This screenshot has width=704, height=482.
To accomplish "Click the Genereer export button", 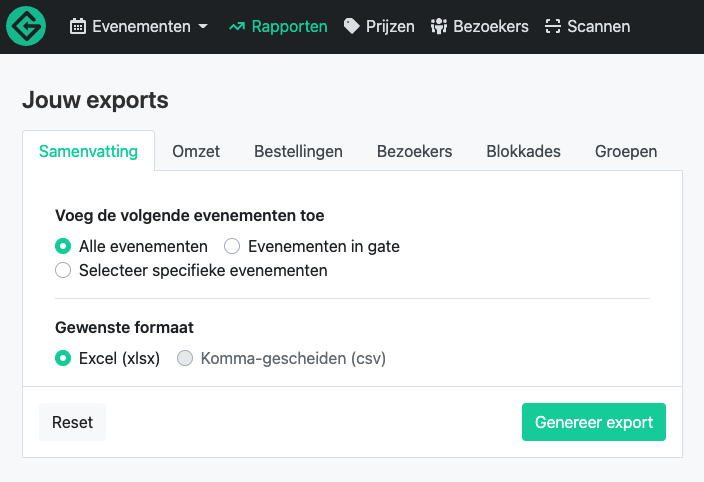I will click(x=594, y=422).
